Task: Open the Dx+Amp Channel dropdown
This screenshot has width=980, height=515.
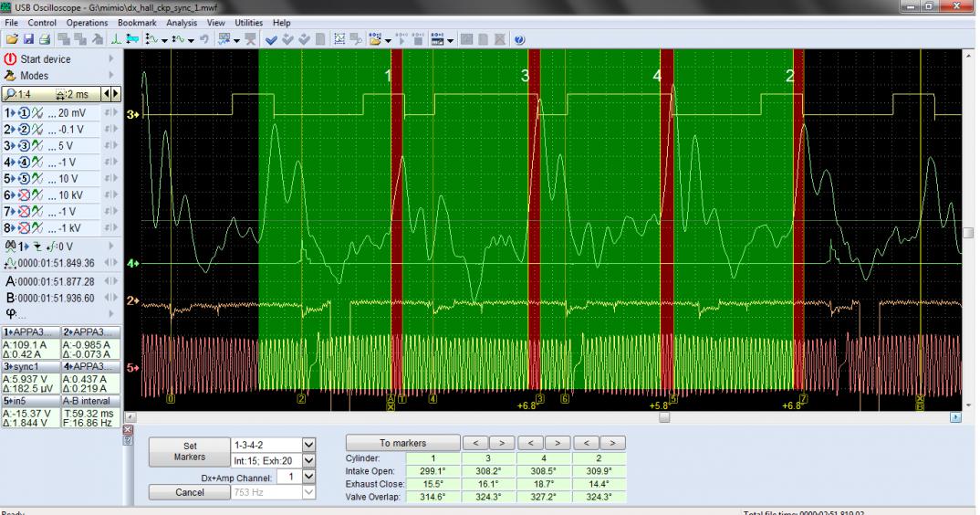Action: point(308,477)
